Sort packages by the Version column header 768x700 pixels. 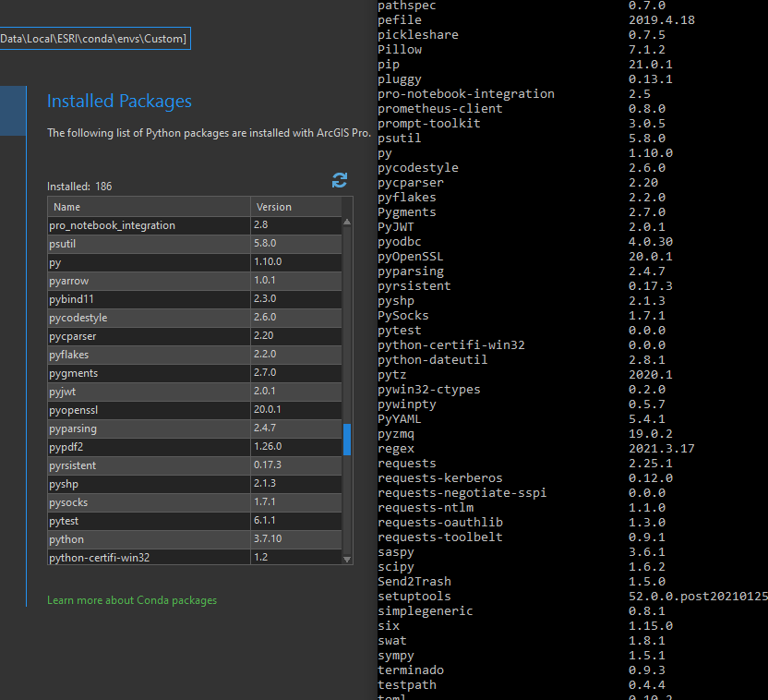click(x=295, y=207)
